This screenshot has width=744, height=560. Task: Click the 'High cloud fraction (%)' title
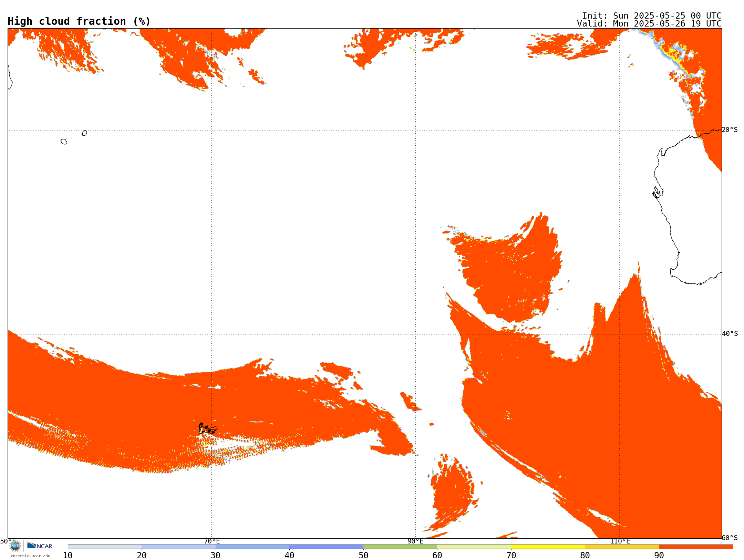(x=79, y=21)
